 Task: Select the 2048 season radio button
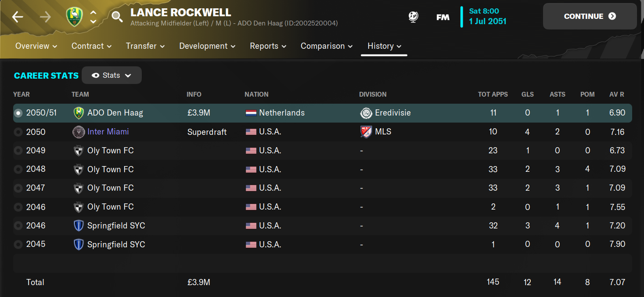[18, 169]
